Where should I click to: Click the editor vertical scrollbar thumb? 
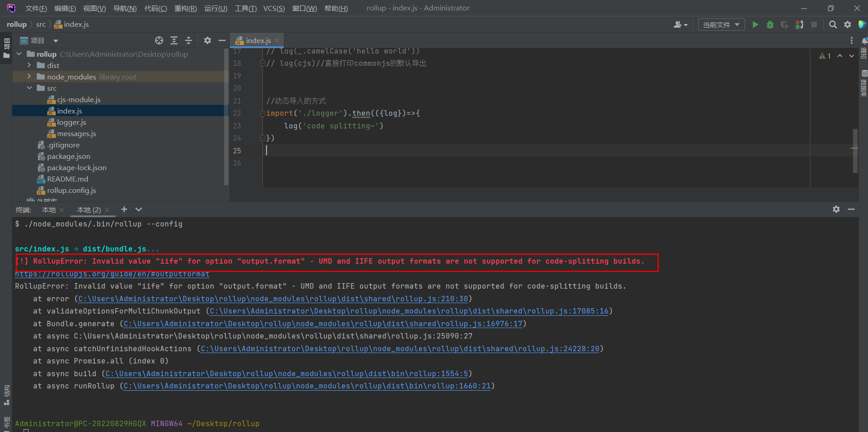(x=855, y=151)
